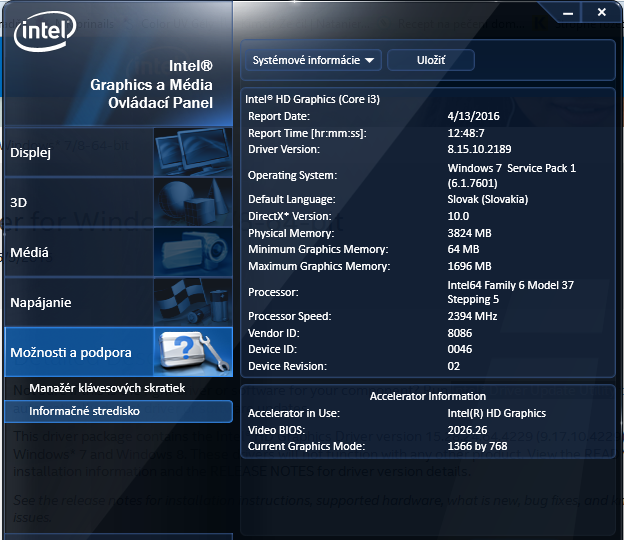Click the Accelerator Information heading
This screenshot has height=540, width=624.
[x=428, y=396]
